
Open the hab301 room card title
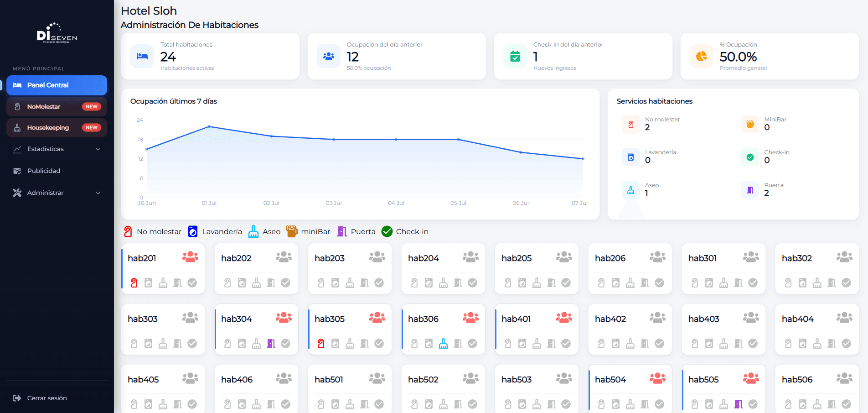tap(703, 258)
